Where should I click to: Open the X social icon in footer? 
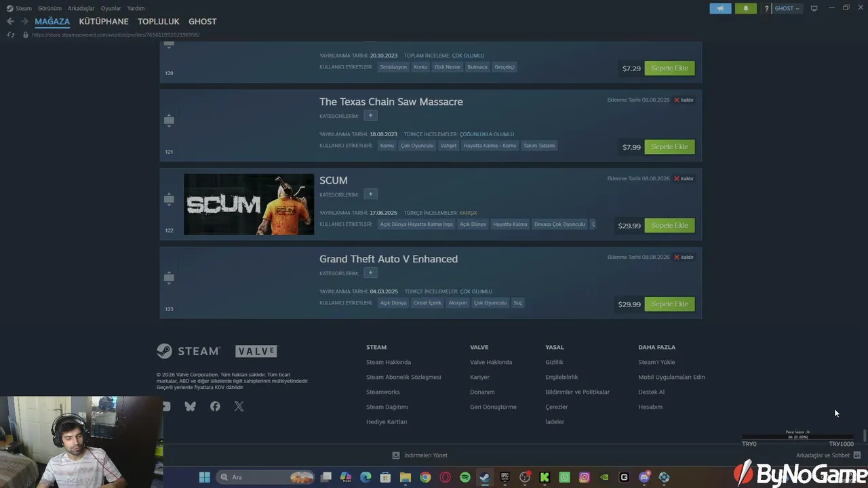[239, 406]
